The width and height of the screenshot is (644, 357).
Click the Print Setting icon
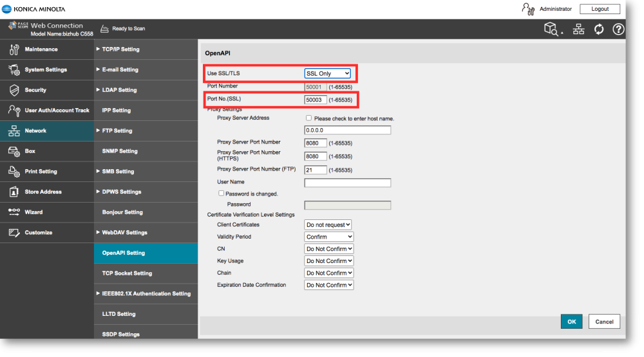click(x=14, y=172)
